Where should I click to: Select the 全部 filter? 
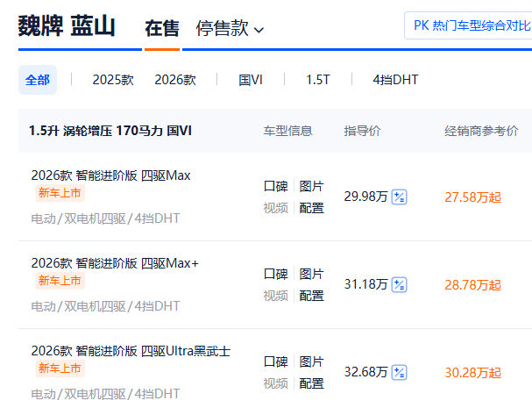[x=38, y=80]
